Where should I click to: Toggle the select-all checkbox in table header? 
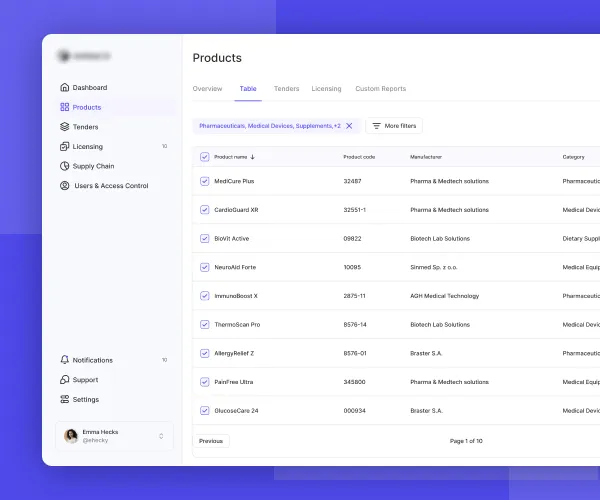coord(205,157)
